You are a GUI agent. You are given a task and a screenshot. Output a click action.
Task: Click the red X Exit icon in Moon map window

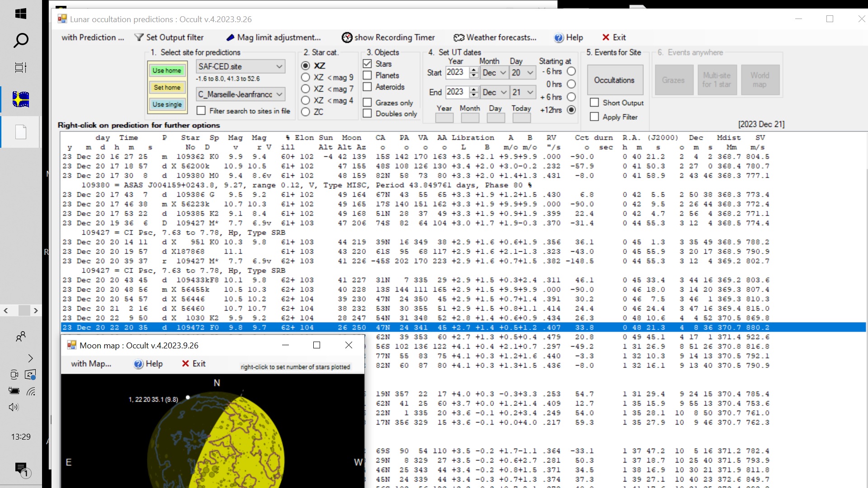tap(185, 364)
